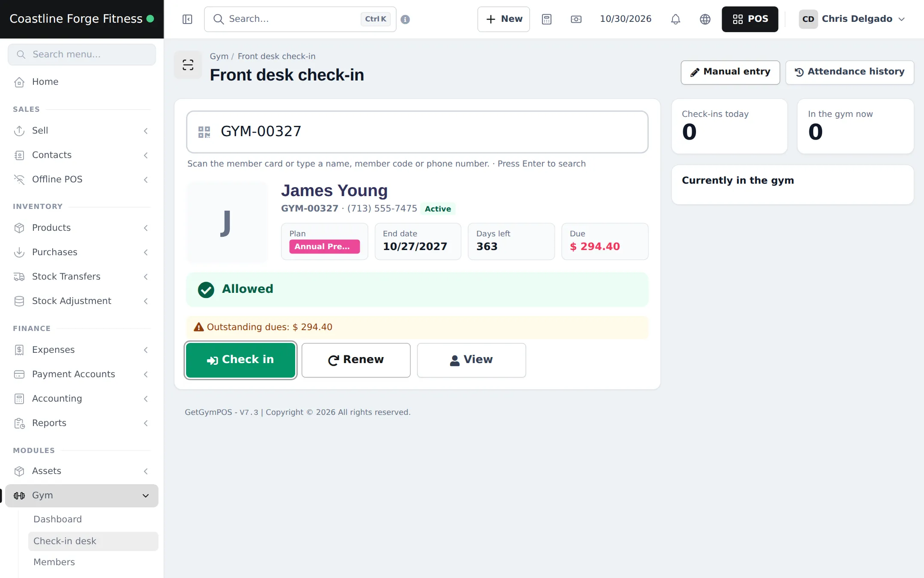Focus the top Search field
Screen dimensions: 924x578
point(300,19)
